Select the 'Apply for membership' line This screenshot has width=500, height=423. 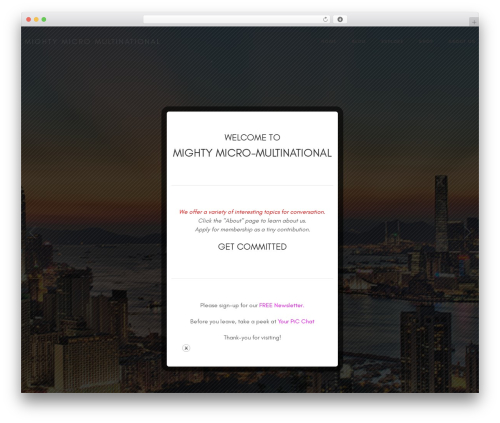tap(252, 230)
